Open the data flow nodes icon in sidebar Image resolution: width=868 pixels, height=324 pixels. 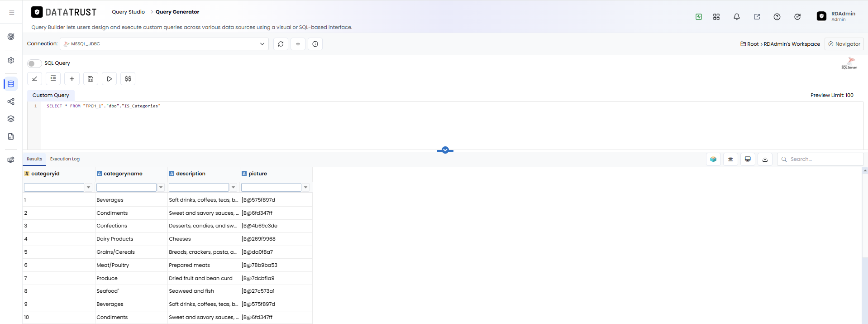point(11,102)
